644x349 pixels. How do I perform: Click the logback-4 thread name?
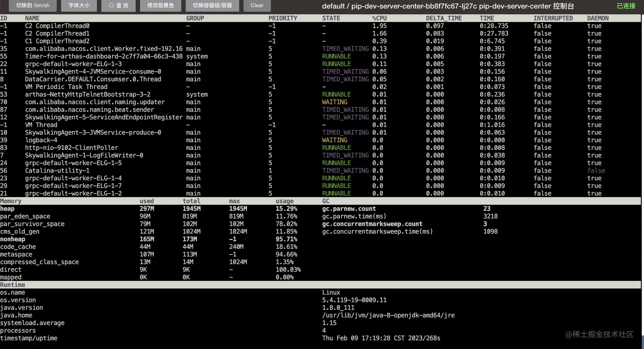(x=41, y=140)
